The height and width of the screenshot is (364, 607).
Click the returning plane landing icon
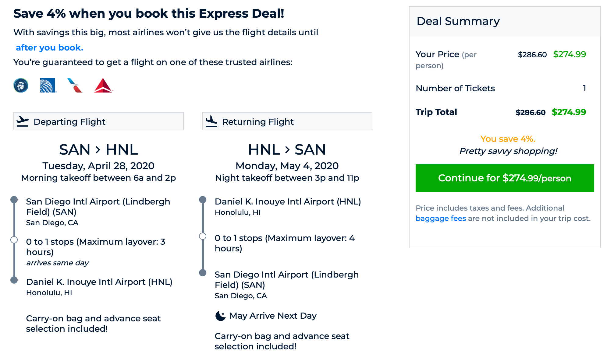click(211, 121)
